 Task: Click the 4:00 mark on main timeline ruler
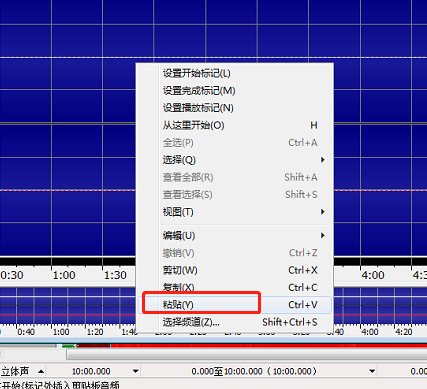pos(373,275)
